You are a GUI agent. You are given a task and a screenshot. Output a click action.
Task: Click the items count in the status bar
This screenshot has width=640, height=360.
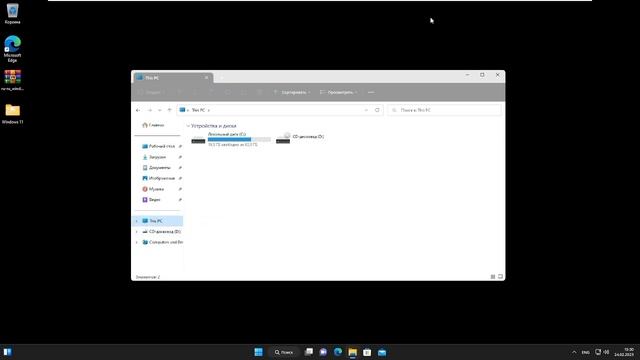(x=147, y=277)
